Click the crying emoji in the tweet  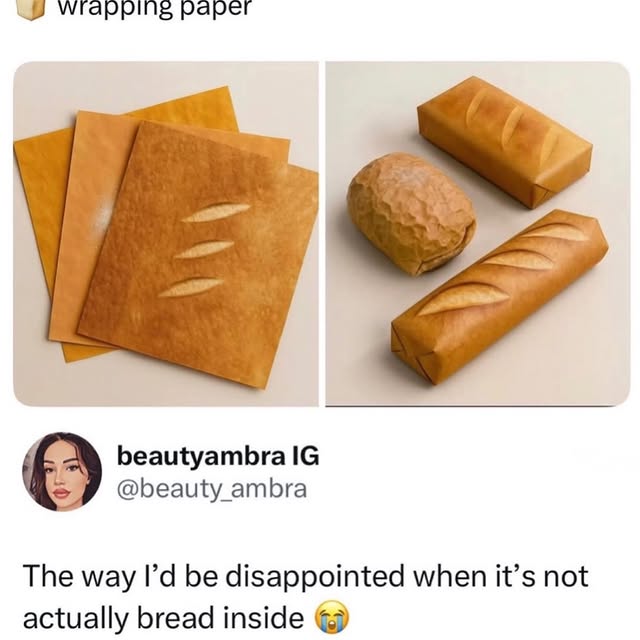[333, 617]
